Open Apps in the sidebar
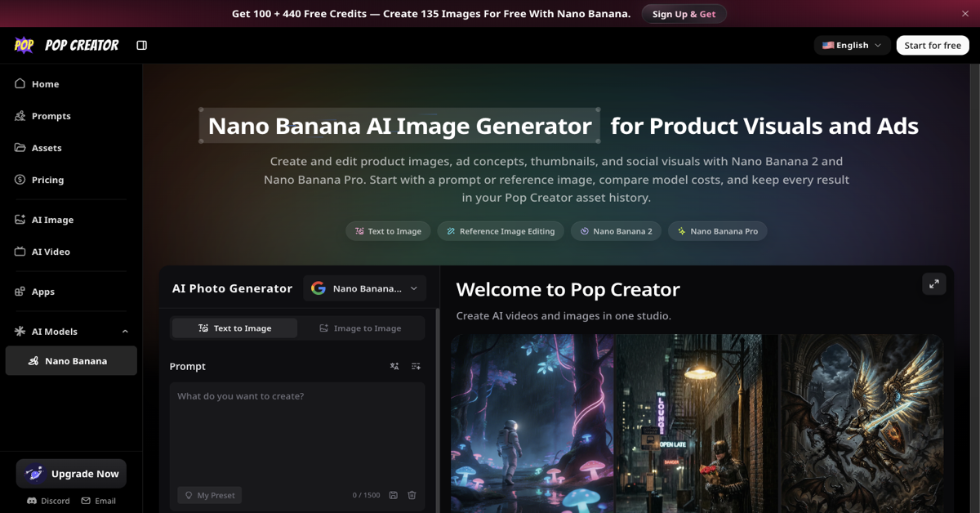The height and width of the screenshot is (513, 980). (71, 292)
